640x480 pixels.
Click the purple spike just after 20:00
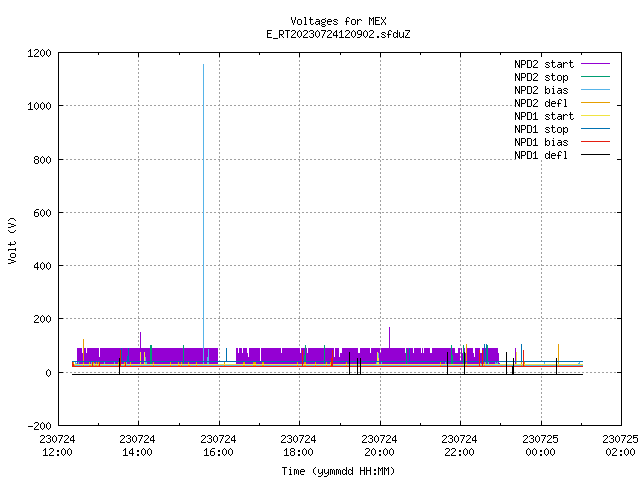pyautogui.click(x=389, y=338)
